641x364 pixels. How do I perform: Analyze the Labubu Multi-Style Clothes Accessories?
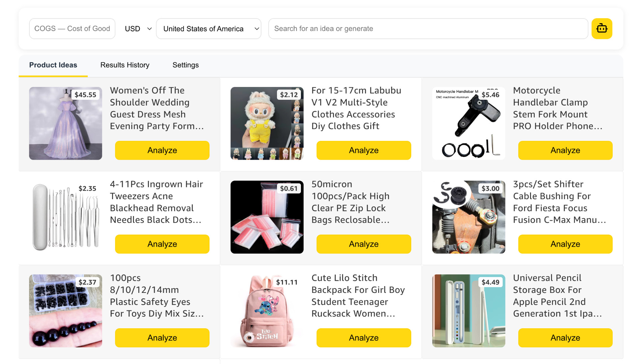click(363, 150)
